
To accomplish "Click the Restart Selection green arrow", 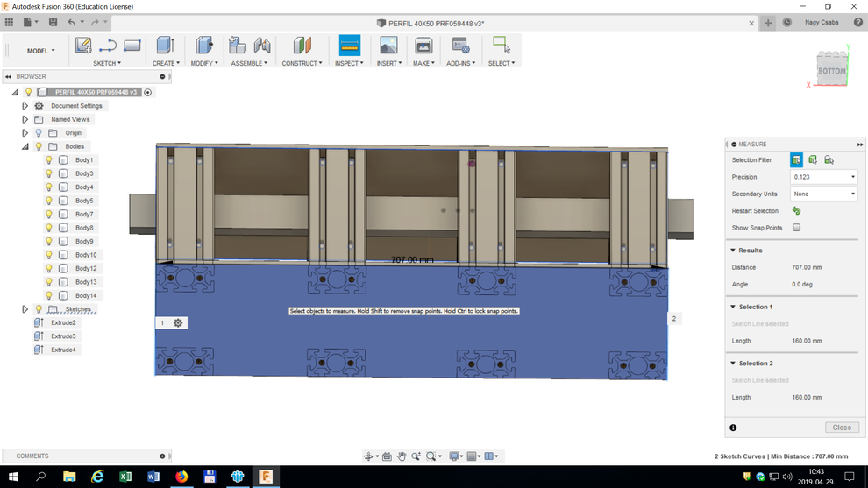I will (796, 211).
